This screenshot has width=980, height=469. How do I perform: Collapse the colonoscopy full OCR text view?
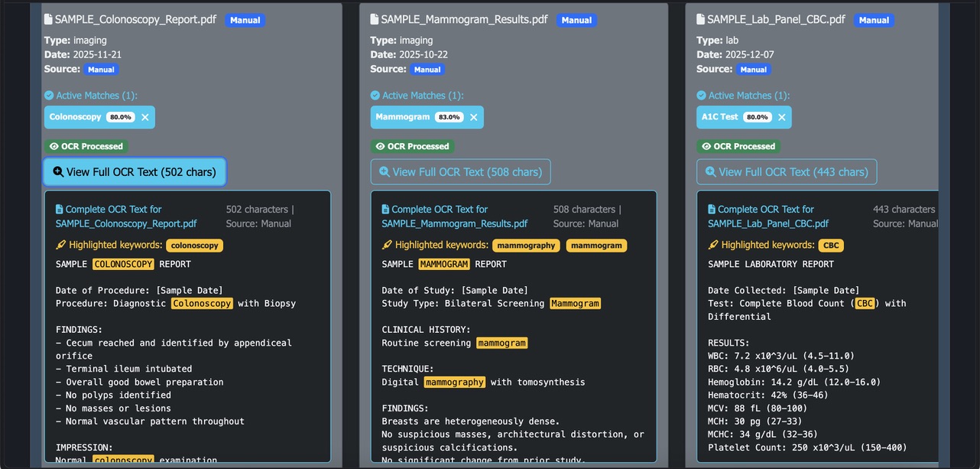135,171
